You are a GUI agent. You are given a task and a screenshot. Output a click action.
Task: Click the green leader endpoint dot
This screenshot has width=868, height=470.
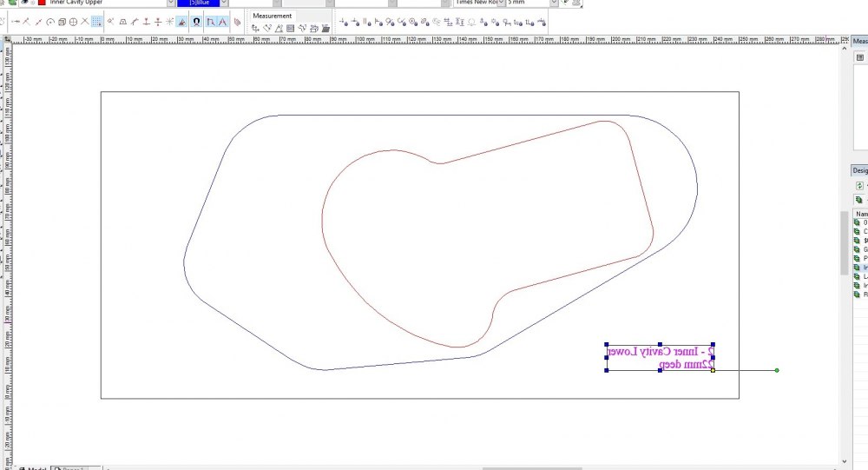pos(777,370)
